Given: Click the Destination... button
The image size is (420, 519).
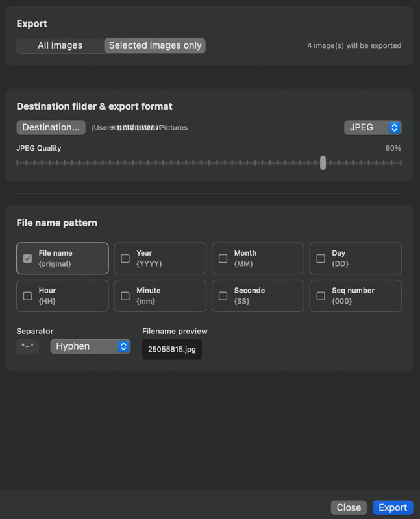Looking at the screenshot, I should coord(50,127).
